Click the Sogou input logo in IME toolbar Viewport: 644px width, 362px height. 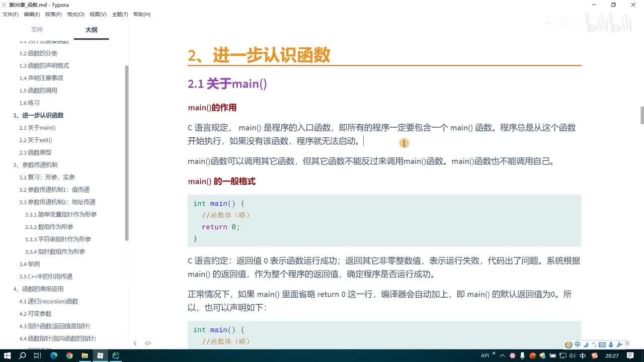[569, 344]
